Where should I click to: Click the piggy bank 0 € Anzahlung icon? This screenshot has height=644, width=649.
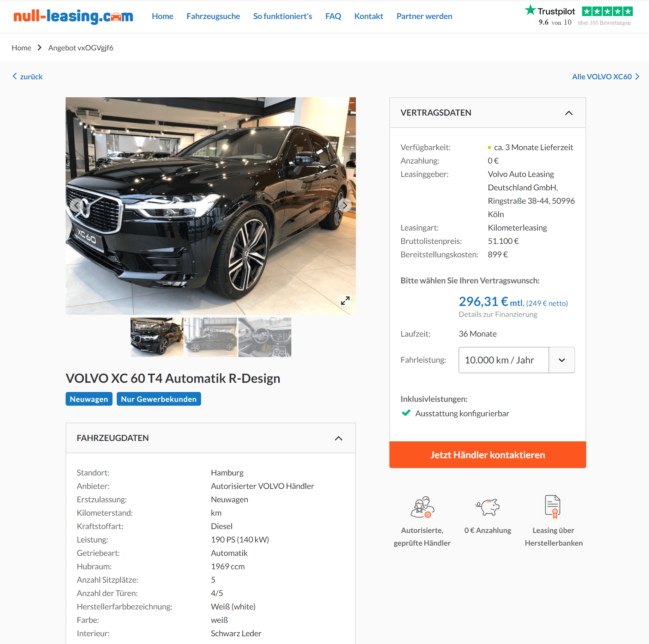point(487,507)
